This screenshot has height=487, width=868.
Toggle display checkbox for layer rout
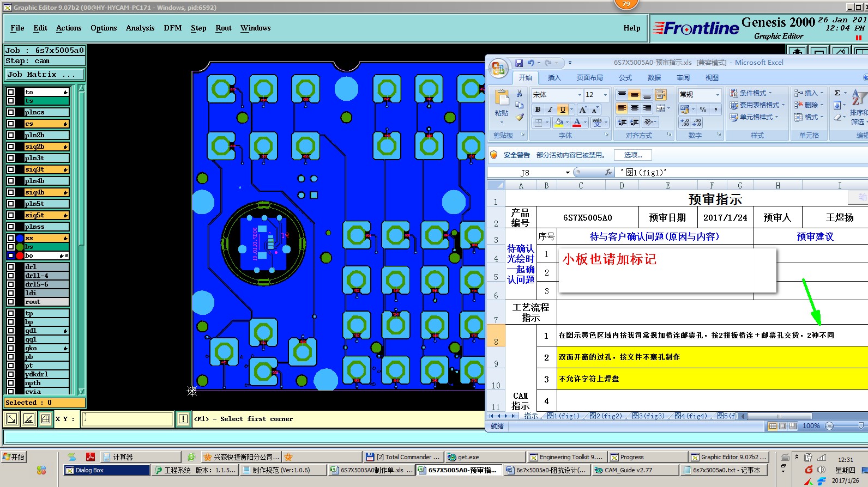[11, 302]
